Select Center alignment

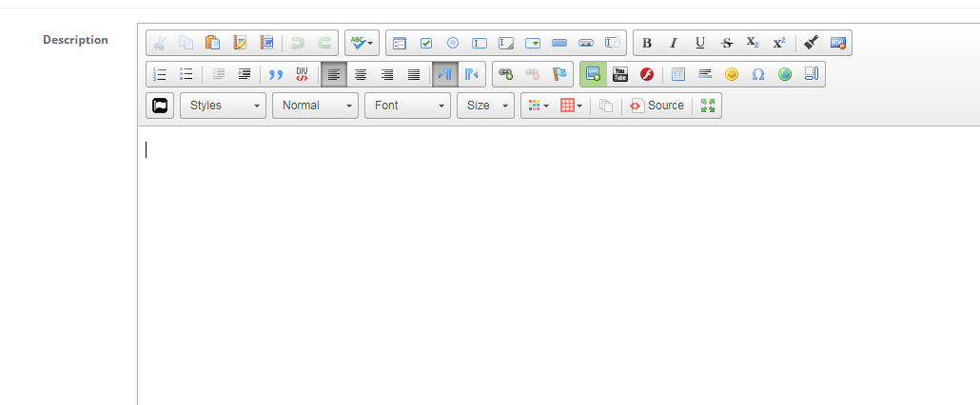coord(361,74)
